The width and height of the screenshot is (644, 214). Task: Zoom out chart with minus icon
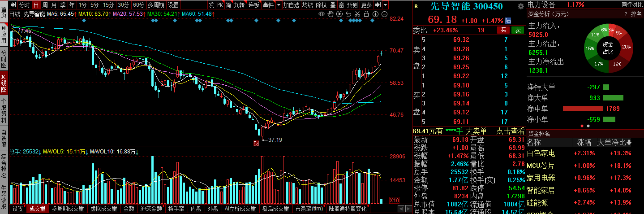coord(384,14)
